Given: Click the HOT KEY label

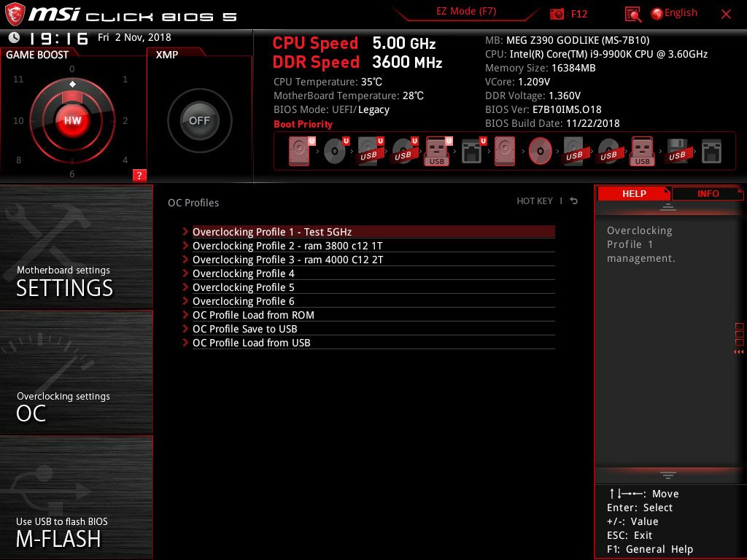Looking at the screenshot, I should (x=535, y=201).
